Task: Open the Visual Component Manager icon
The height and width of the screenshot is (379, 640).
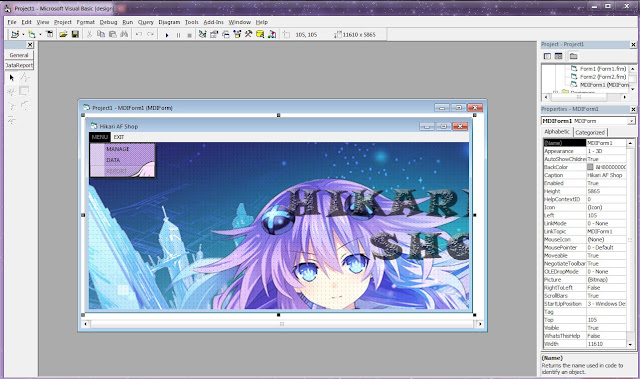Action: [x=272, y=35]
